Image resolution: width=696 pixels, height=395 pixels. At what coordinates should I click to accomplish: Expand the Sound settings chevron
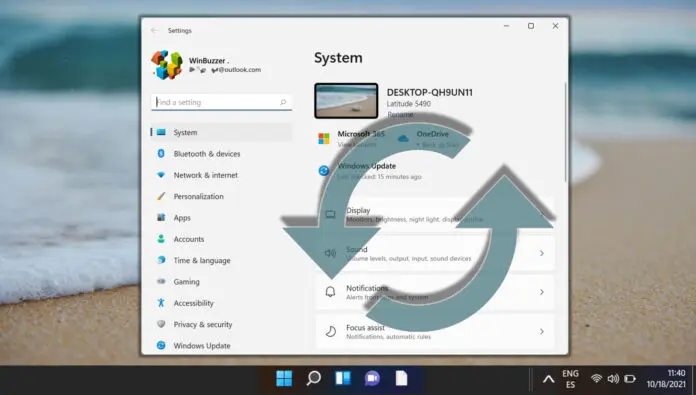coord(542,253)
